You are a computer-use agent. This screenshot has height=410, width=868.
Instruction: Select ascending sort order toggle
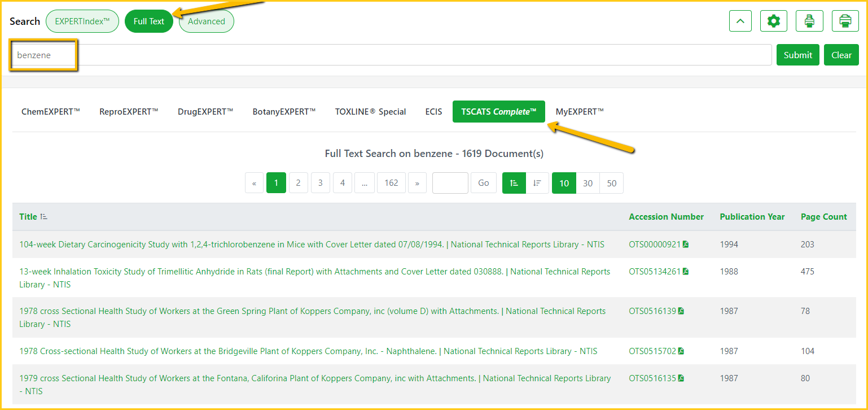click(x=514, y=183)
